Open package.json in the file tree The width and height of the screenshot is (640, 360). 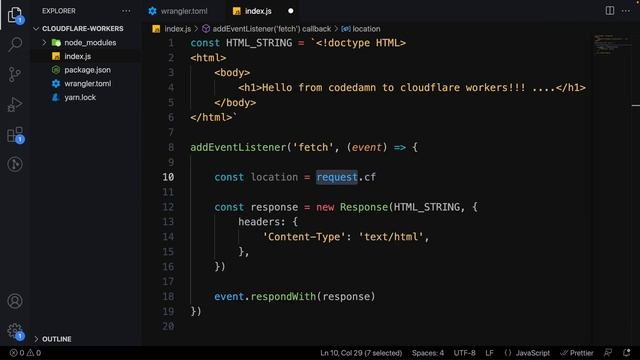tap(87, 70)
